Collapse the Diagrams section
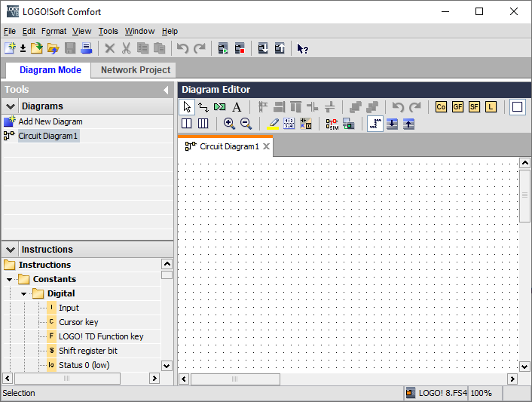The width and height of the screenshot is (532, 402). pyautogui.click(x=10, y=106)
